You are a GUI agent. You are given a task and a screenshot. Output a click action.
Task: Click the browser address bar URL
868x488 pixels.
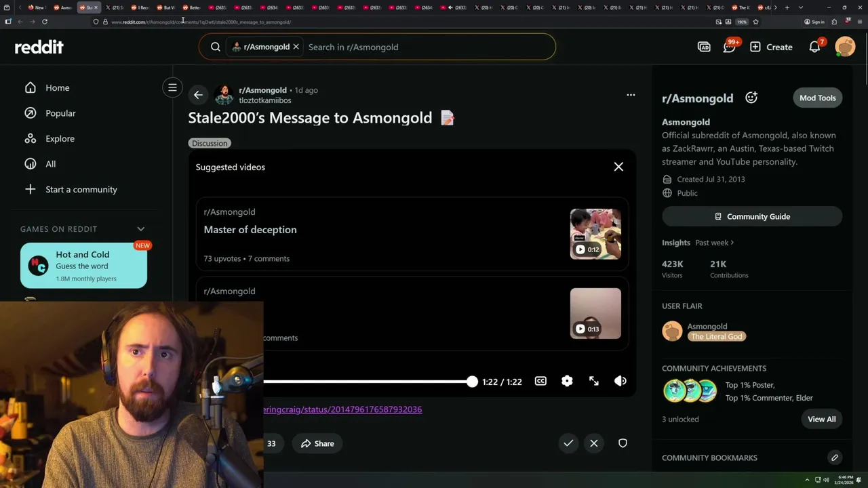[x=201, y=22]
